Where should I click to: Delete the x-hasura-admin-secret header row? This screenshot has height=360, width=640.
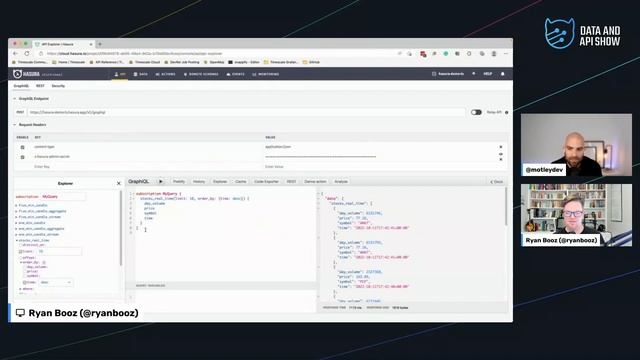[501, 159]
